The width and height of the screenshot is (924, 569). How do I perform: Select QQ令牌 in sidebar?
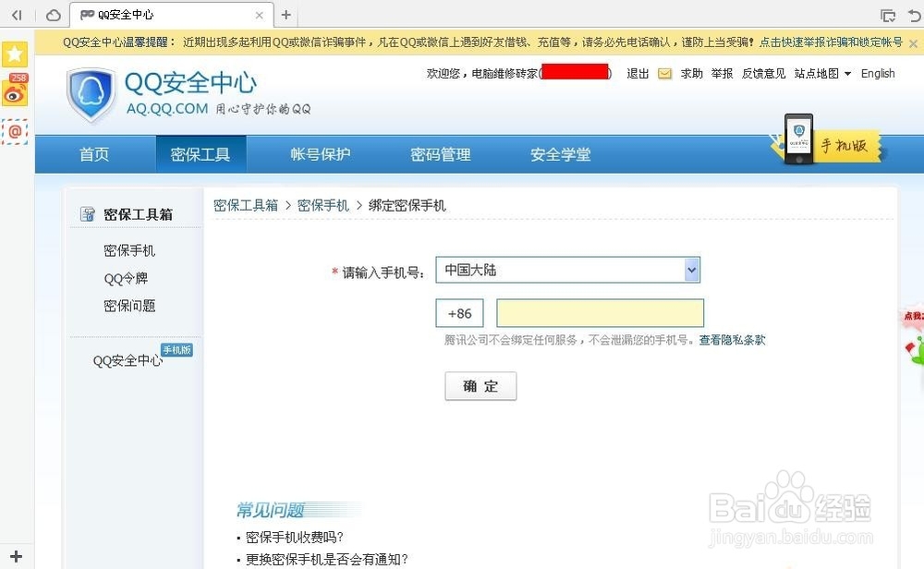pos(126,279)
